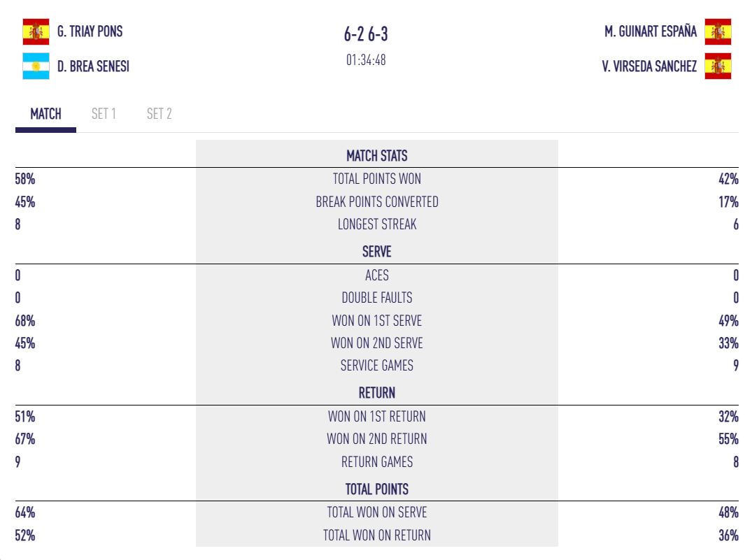
Task: Click the Spain flag beside M. Guinart España
Action: point(718,31)
